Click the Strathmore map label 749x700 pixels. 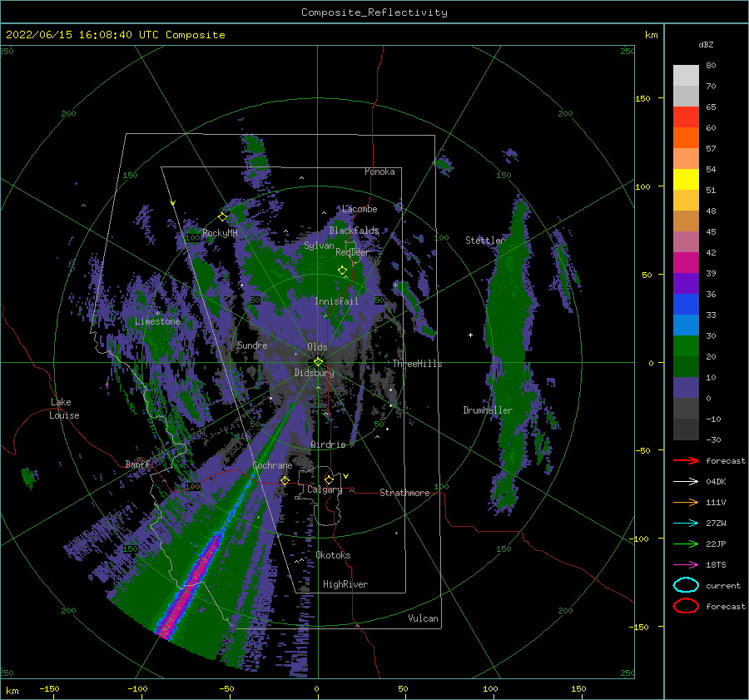pos(404,493)
